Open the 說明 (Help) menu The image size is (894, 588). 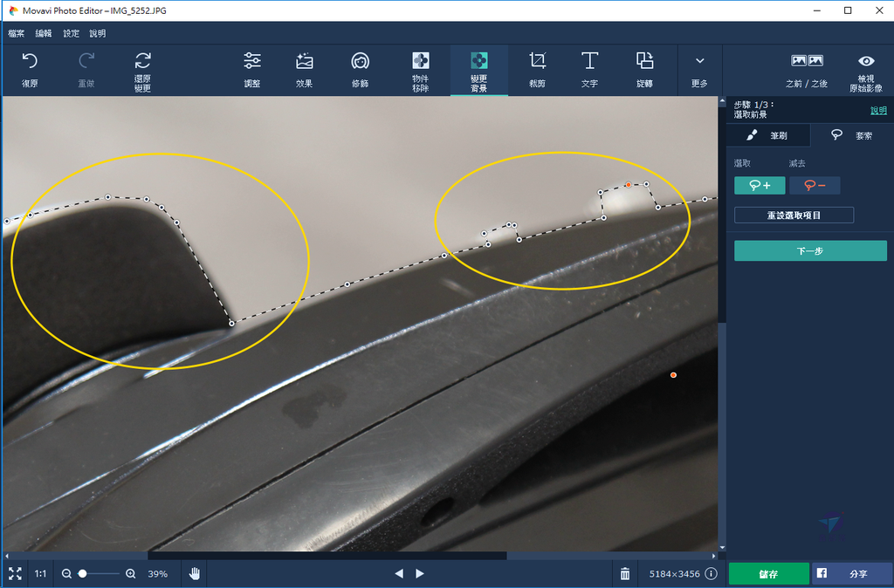97,34
